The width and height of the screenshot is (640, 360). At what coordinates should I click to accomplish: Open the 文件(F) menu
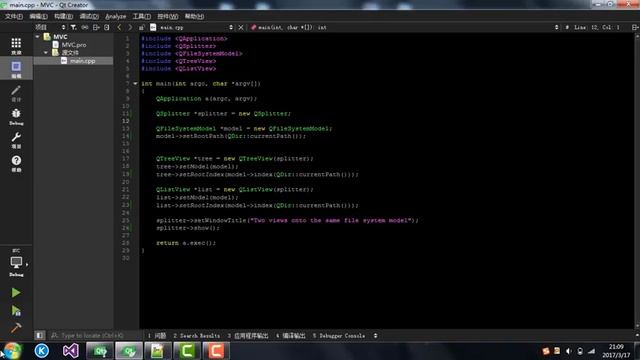(x=14, y=16)
